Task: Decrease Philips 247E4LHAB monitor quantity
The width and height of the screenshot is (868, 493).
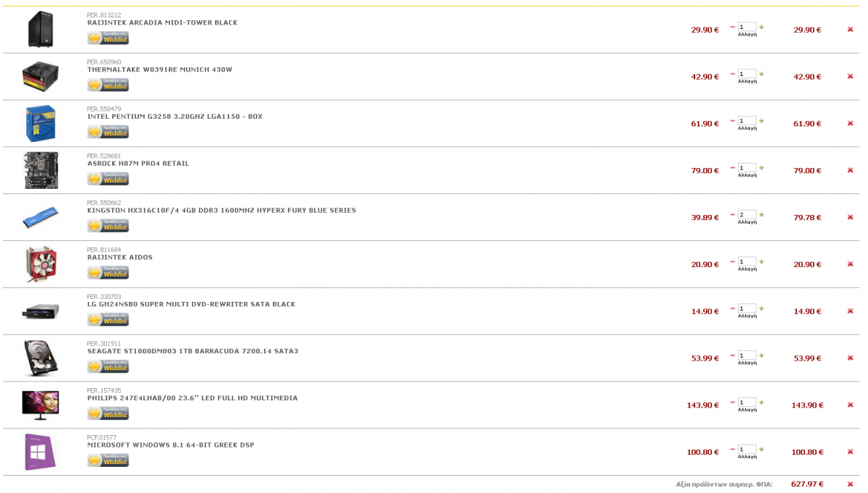Action: click(x=733, y=403)
